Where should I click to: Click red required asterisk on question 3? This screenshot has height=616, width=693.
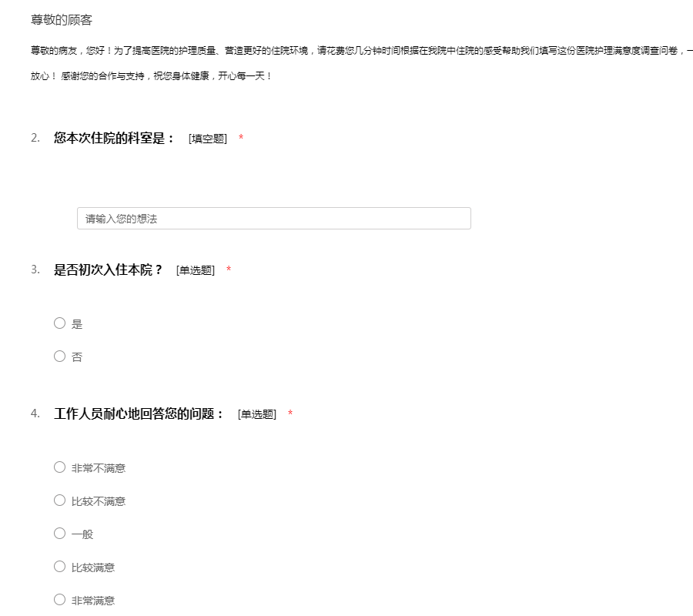(229, 270)
